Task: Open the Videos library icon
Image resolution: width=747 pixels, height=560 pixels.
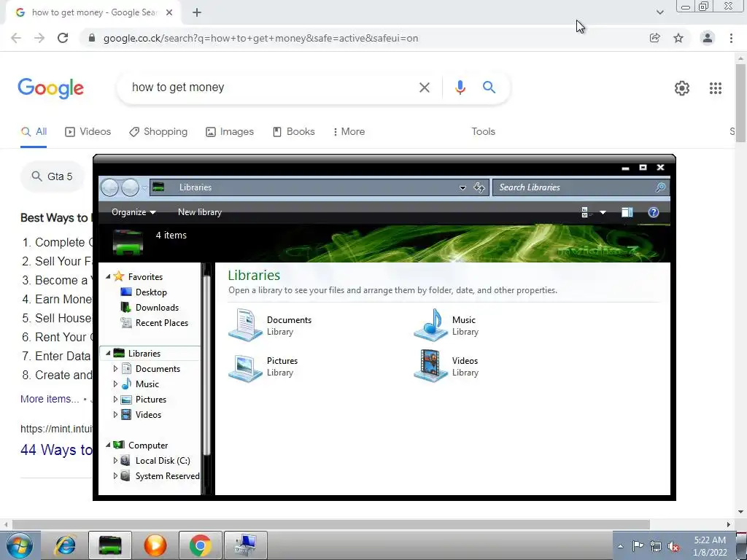Action: [x=430, y=366]
